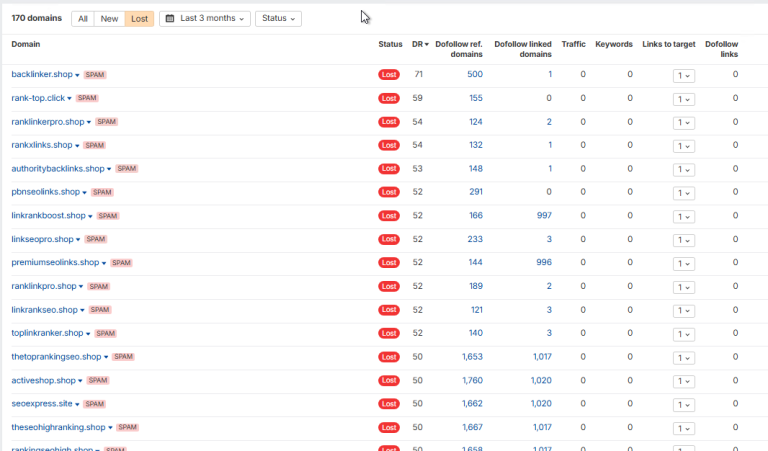This screenshot has width=768, height=451.
Task: Open the 291 ref. domains for pbnseolinks.shop
Action: point(476,192)
